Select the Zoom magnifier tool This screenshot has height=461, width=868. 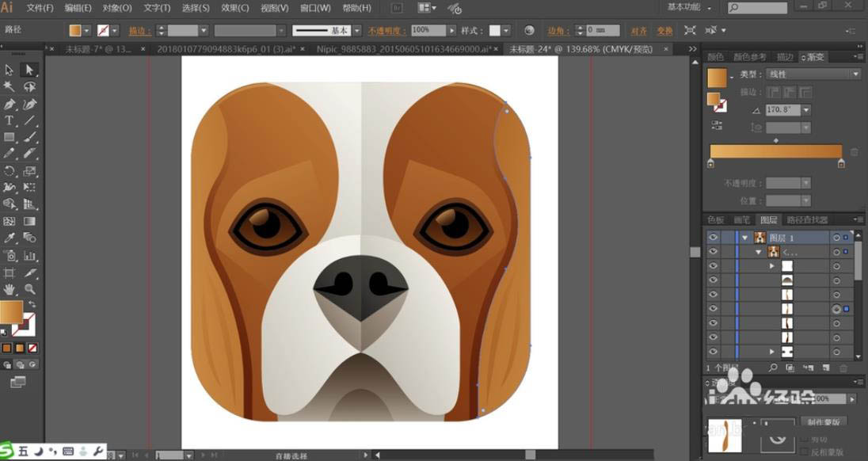29,289
